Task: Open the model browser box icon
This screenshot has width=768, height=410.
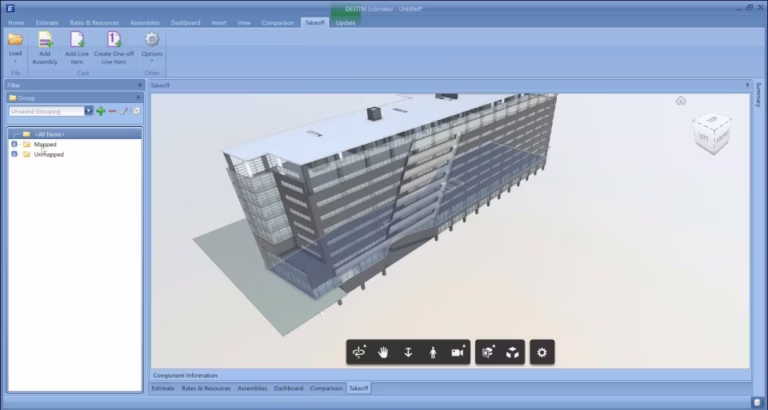Action: 512,352
